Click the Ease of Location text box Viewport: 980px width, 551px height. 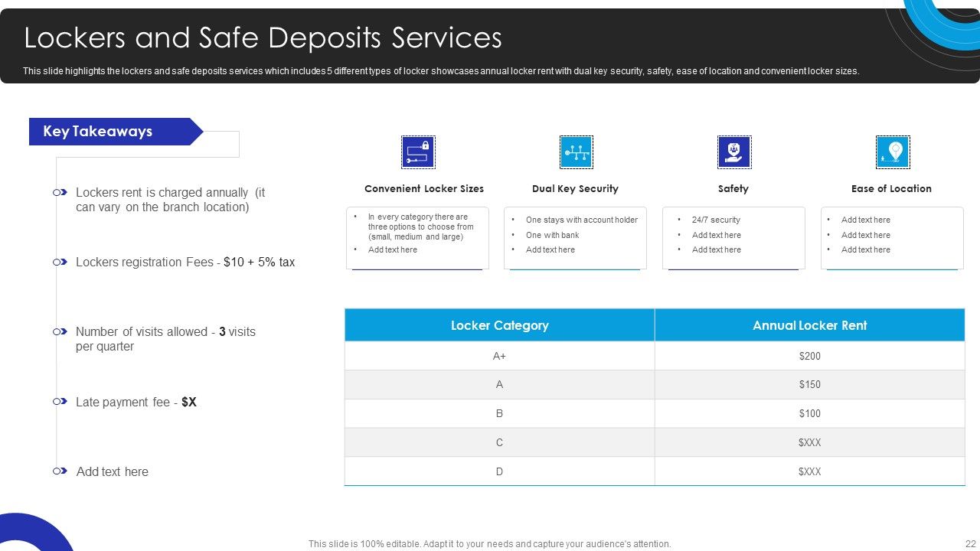tap(892, 238)
